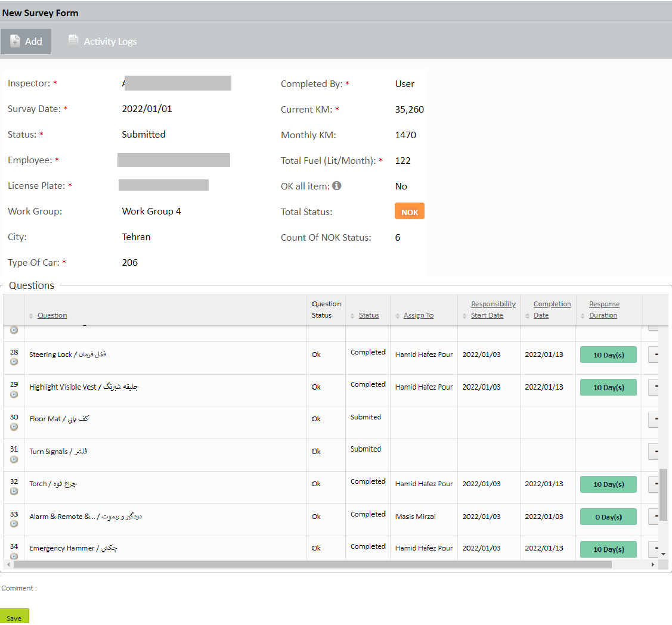Sort by Response Duration column header
The height and width of the screenshot is (625, 672).
point(603,310)
